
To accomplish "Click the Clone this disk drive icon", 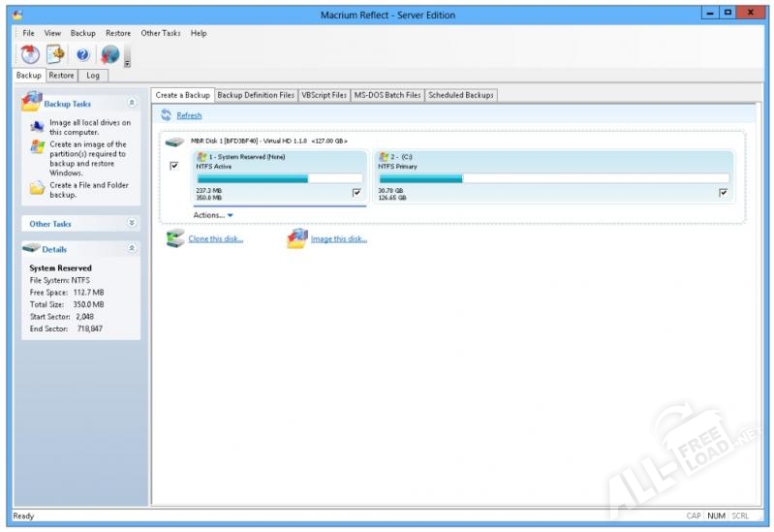I will [174, 238].
